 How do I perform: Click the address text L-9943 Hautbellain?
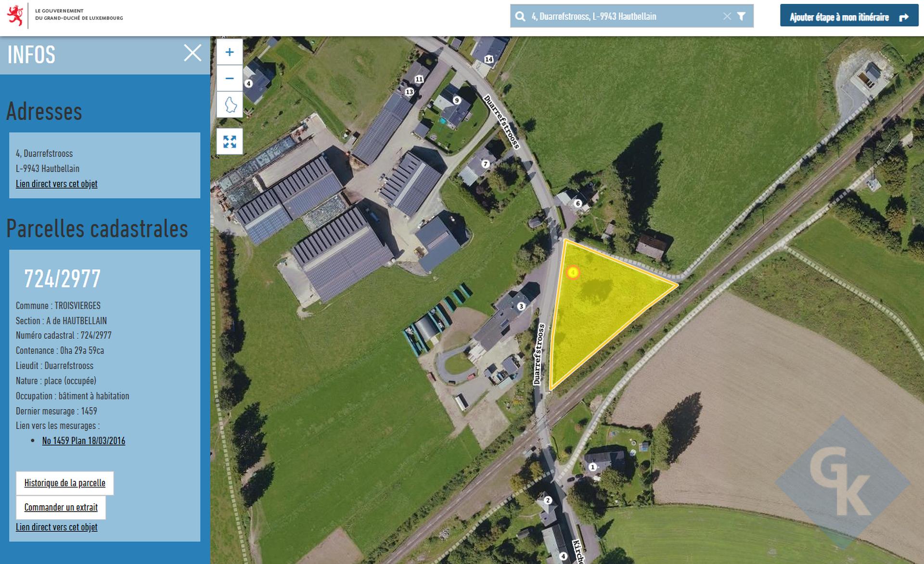(48, 169)
